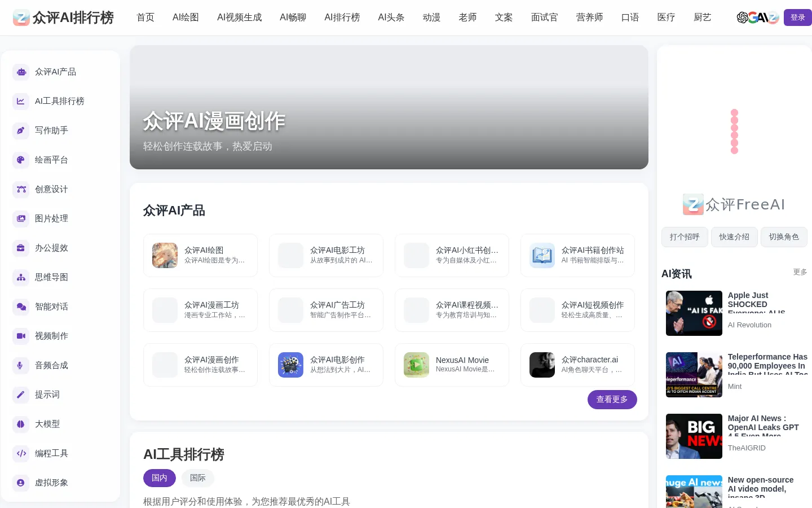Open the 动漫 navigation item

[x=432, y=17]
